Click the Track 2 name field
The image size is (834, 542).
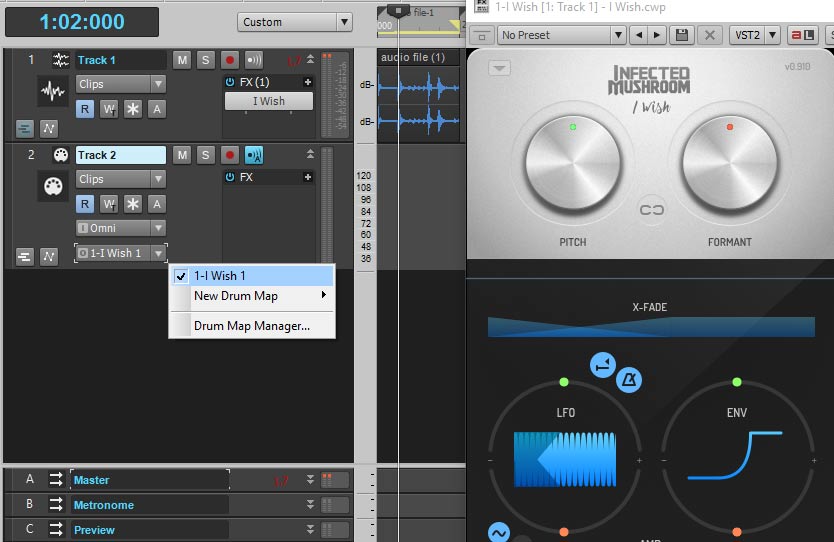[120, 155]
